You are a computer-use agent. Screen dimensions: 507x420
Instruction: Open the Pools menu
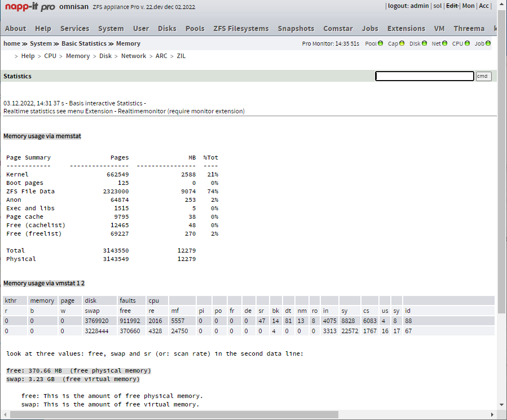pyautogui.click(x=195, y=28)
